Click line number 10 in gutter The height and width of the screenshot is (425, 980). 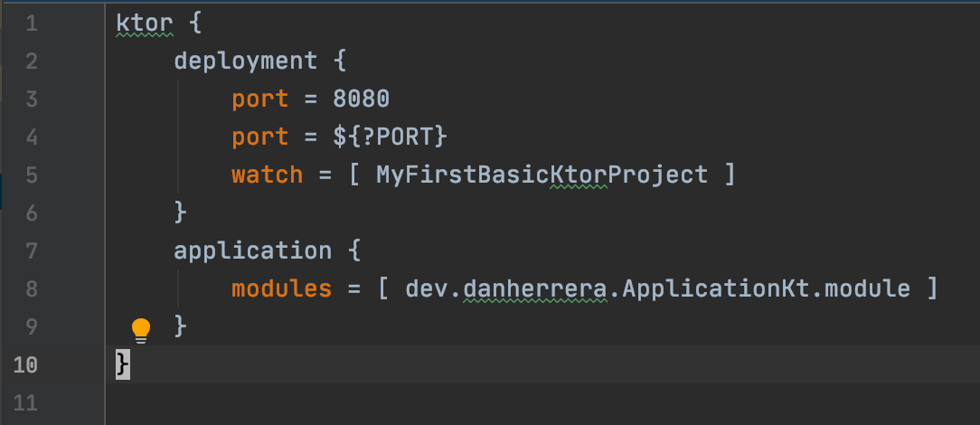click(x=25, y=364)
